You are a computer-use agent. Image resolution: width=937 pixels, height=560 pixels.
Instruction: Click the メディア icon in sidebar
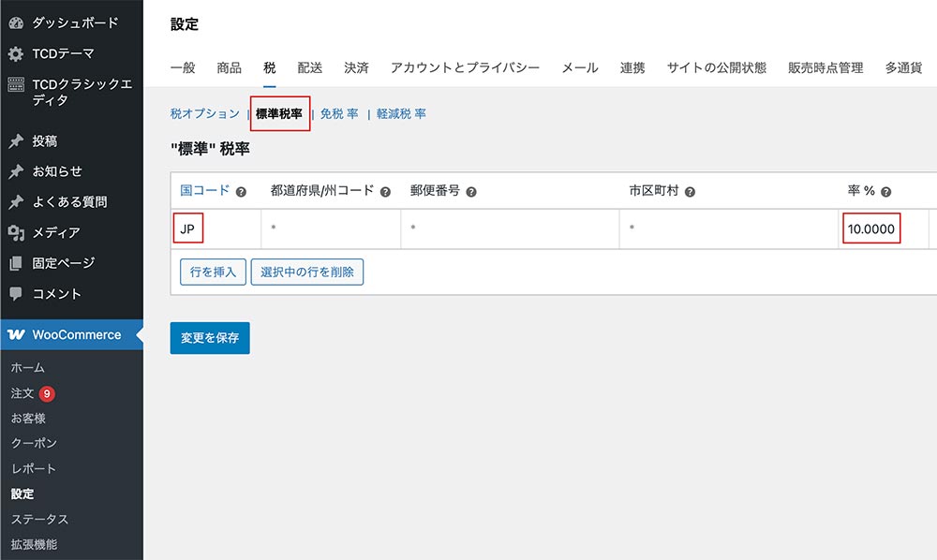point(16,232)
